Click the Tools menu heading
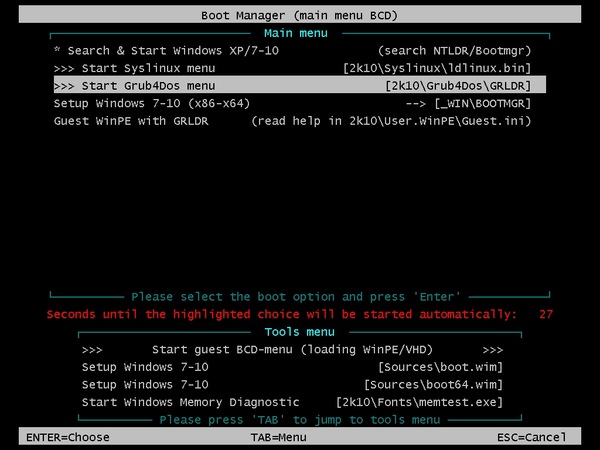600x450 pixels. pyautogui.click(x=300, y=332)
